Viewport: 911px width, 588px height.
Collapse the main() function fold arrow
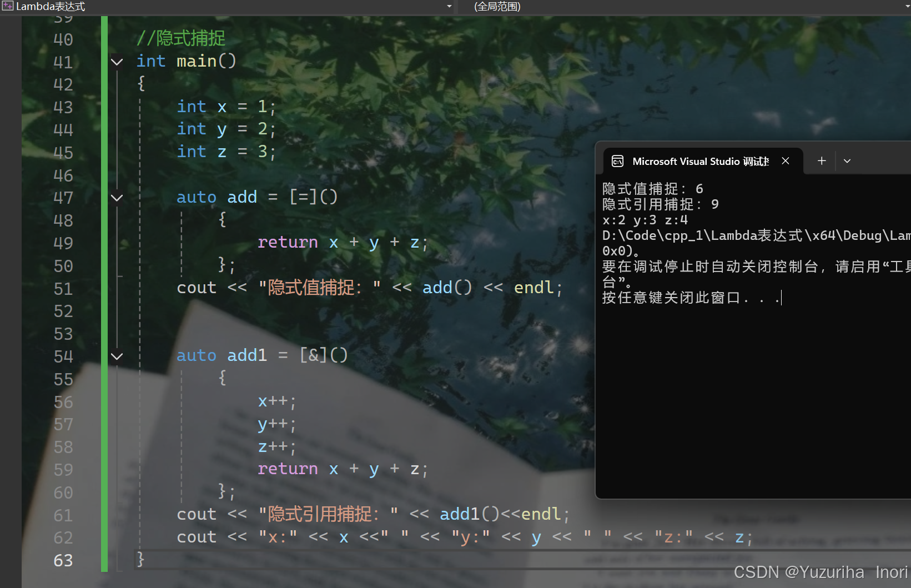117,62
